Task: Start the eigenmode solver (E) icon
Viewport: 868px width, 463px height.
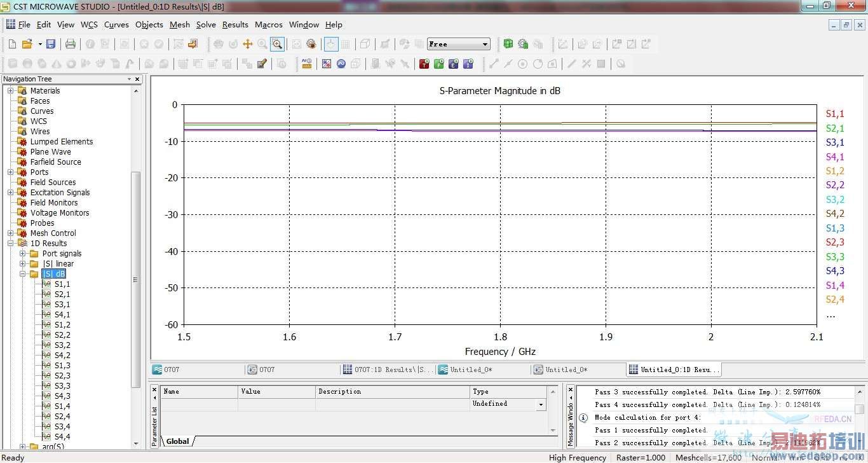Action: coord(454,64)
